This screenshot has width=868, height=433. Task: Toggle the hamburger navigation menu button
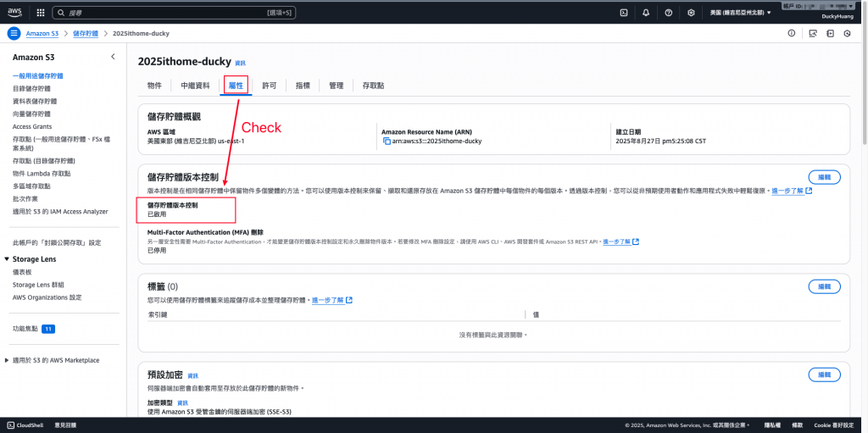pyautogui.click(x=14, y=33)
